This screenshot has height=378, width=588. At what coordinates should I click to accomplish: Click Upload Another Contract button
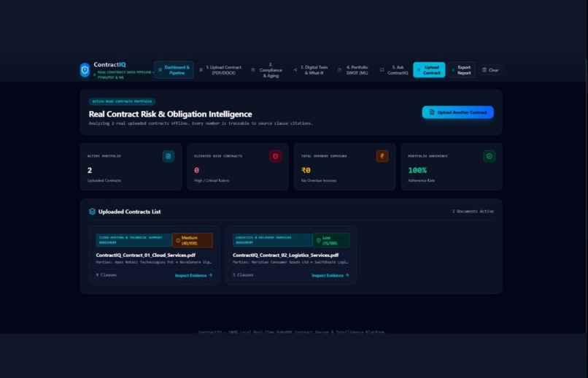tap(458, 112)
